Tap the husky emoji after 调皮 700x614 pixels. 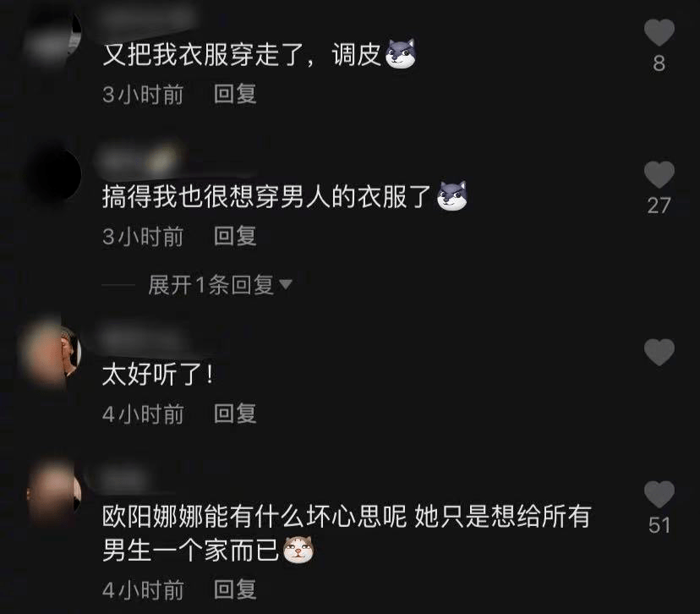click(x=401, y=53)
